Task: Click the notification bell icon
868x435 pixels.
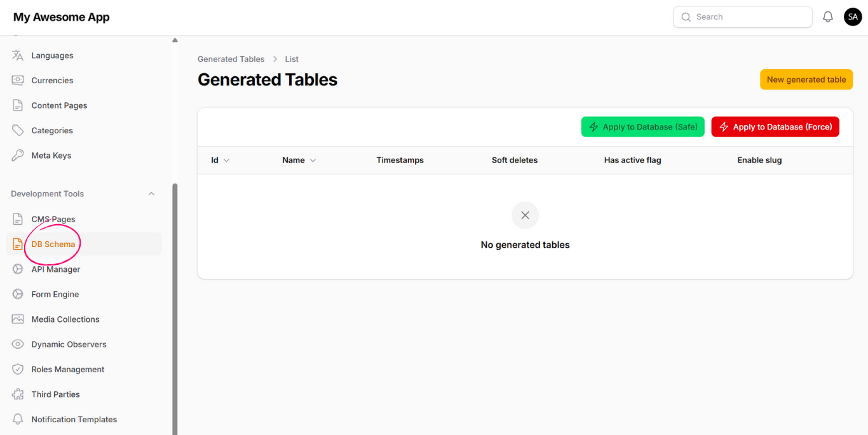Action: coord(827,17)
